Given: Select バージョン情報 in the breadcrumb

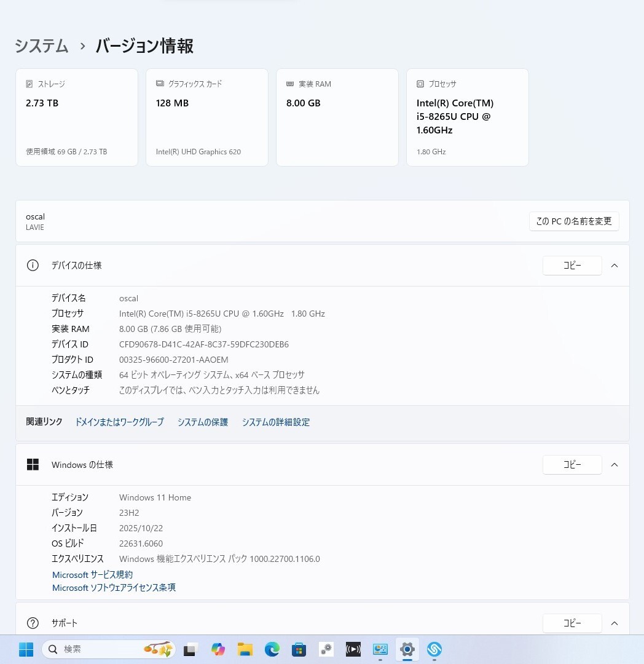Looking at the screenshot, I should 144,46.
